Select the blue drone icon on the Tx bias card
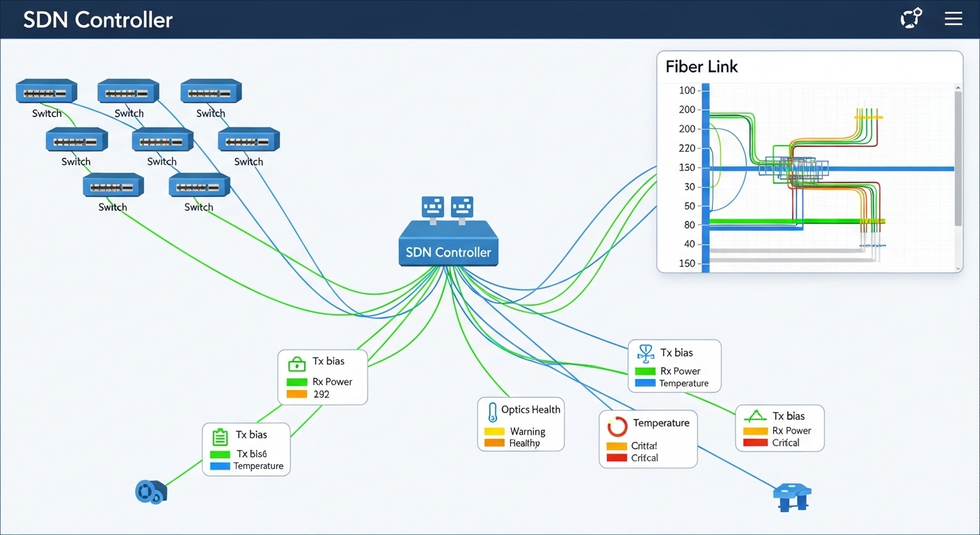The height and width of the screenshot is (535, 980). point(645,353)
